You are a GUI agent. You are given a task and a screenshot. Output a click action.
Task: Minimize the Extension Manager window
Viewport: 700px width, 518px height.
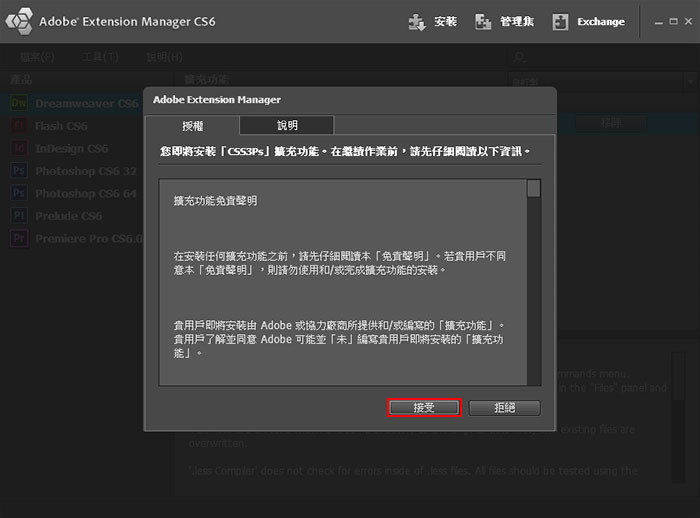[x=658, y=22]
